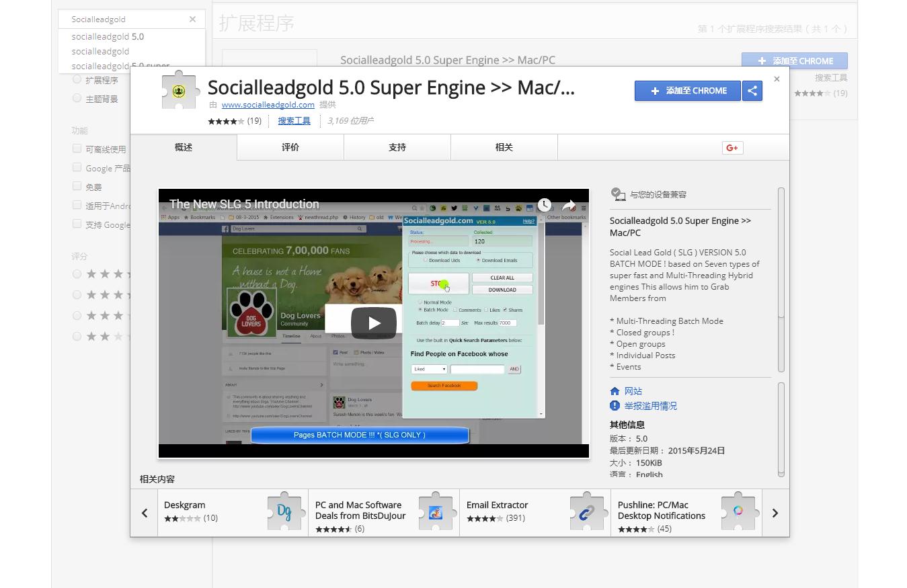Screen dimensions: 907x588
Task: Select the 扩展程序 radio button
Action: click(x=77, y=80)
